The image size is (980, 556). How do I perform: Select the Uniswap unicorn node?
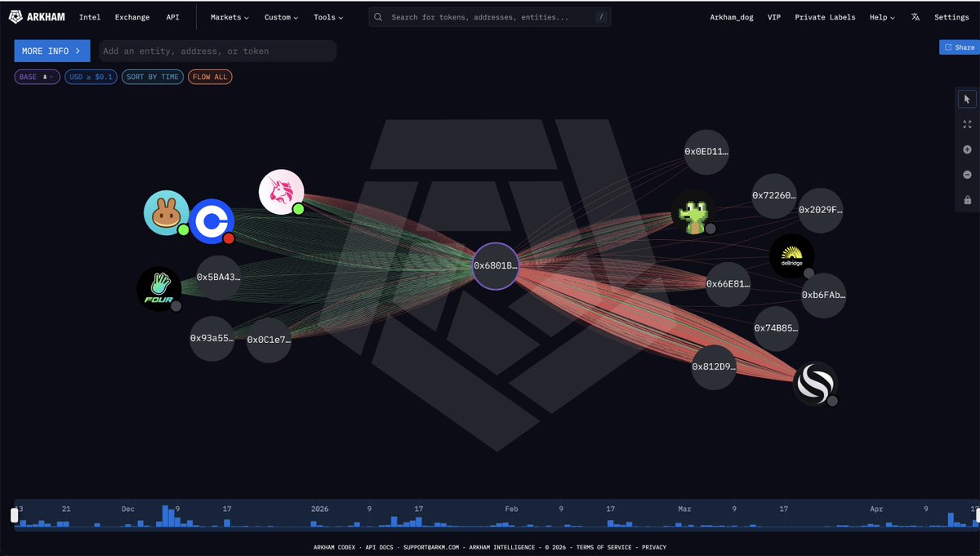coord(281,193)
